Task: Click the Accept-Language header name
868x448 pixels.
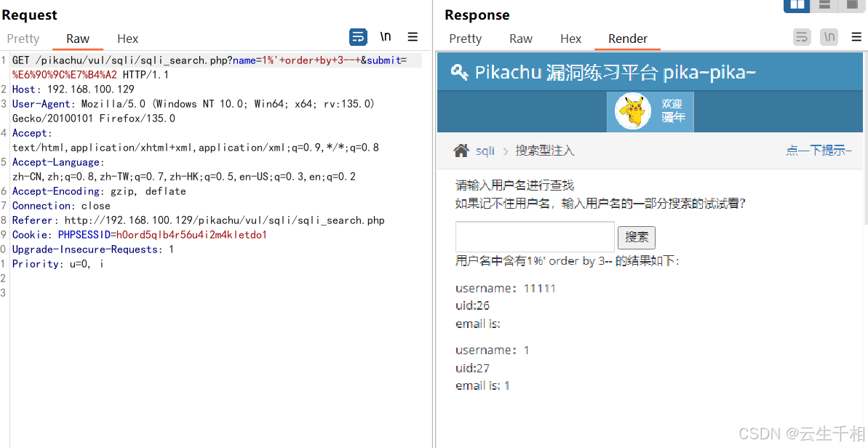Action: (56, 162)
